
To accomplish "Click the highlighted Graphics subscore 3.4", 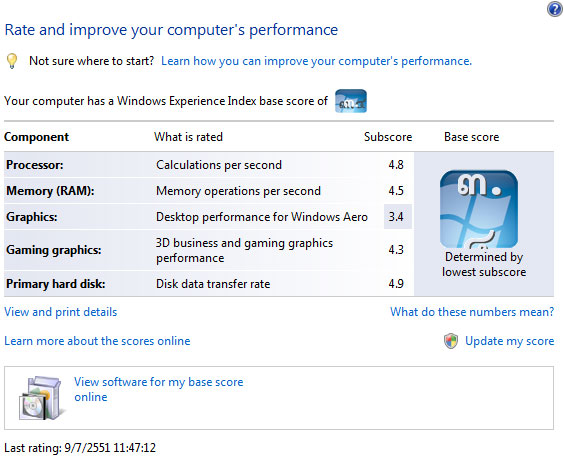I will [x=397, y=217].
